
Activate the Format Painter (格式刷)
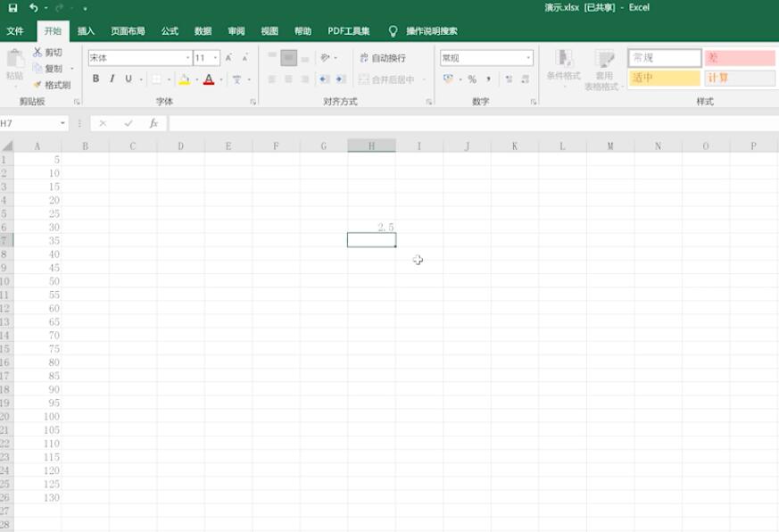tap(52, 85)
